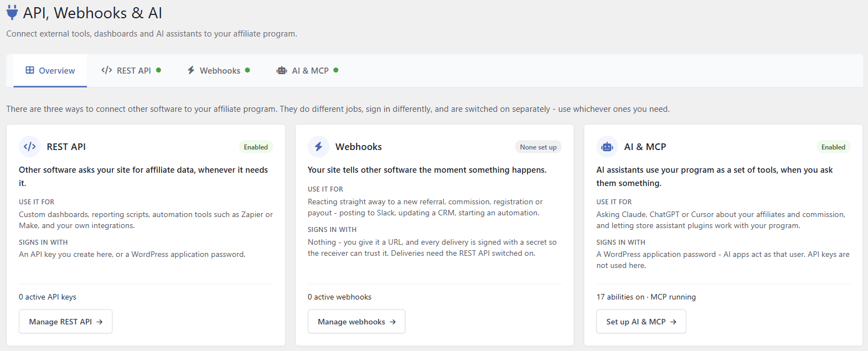Click the API, Webhooks & AI page title
868x351 pixels.
(x=92, y=13)
